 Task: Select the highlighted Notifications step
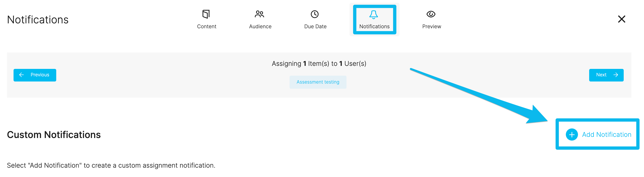pyautogui.click(x=374, y=20)
